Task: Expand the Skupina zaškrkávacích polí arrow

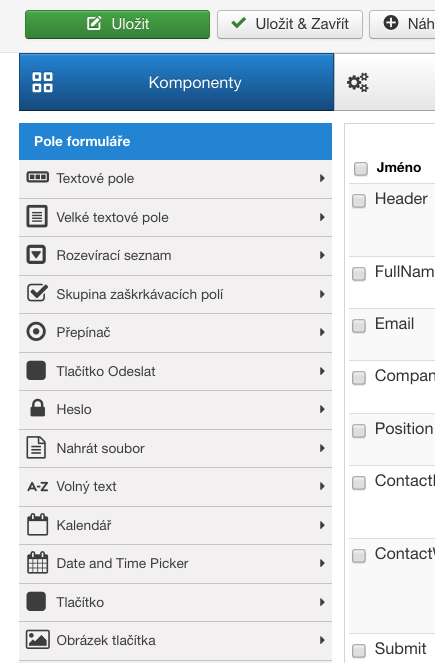Action: coord(322,294)
